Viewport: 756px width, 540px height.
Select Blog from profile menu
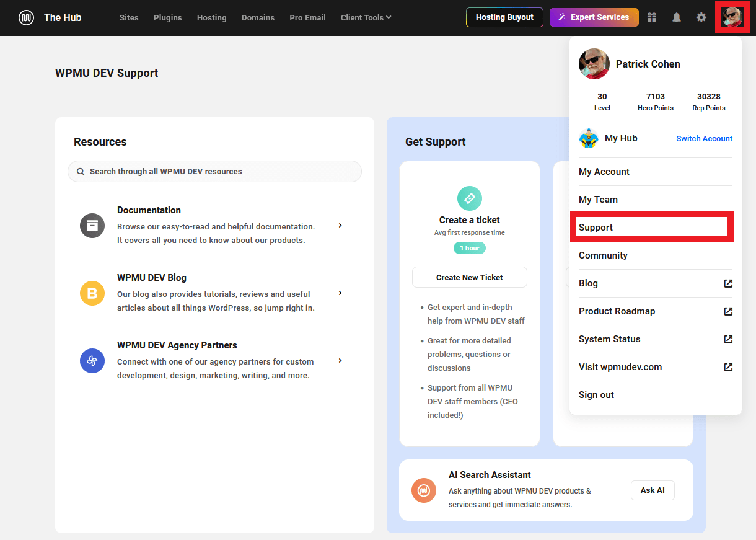tap(656, 283)
